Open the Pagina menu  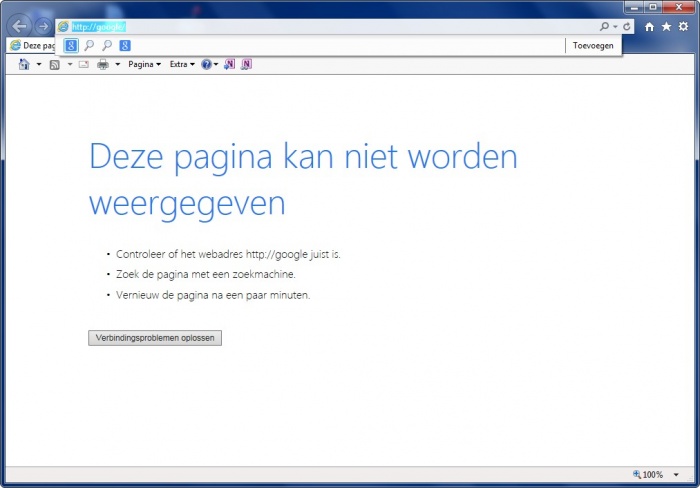click(x=144, y=64)
